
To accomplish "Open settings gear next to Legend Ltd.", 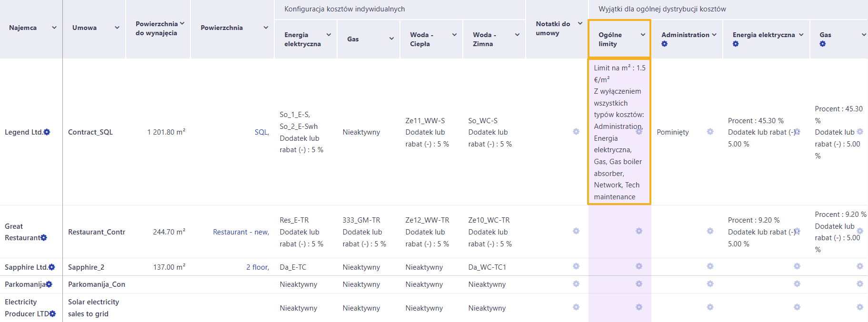I will pos(47,132).
